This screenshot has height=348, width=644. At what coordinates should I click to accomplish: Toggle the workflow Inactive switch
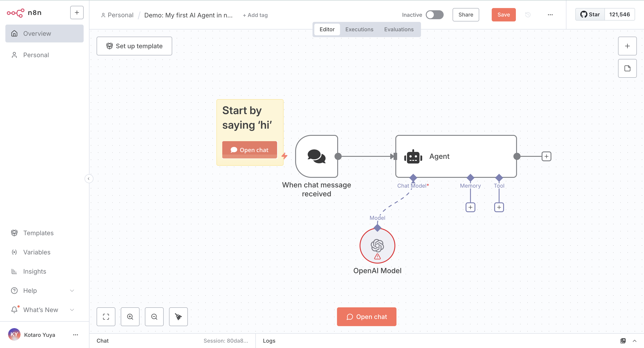[x=434, y=15]
